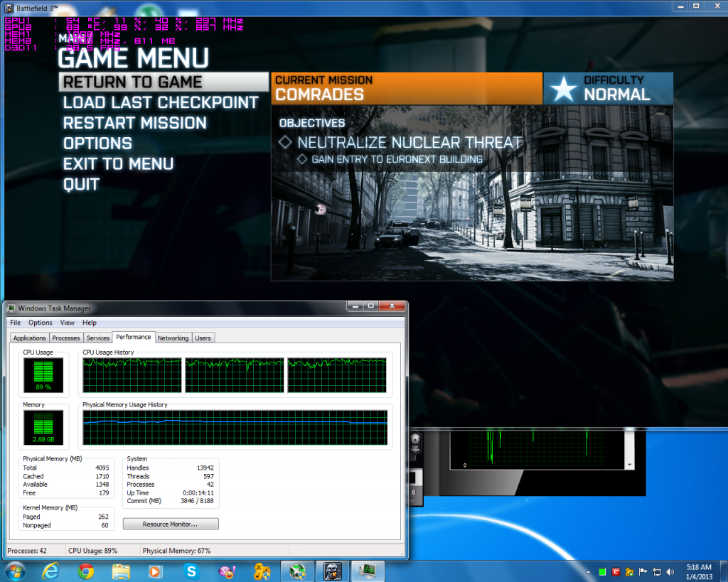Image resolution: width=728 pixels, height=582 pixels.
Task: Switch to Task Manager taskbar button
Action: click(368, 571)
